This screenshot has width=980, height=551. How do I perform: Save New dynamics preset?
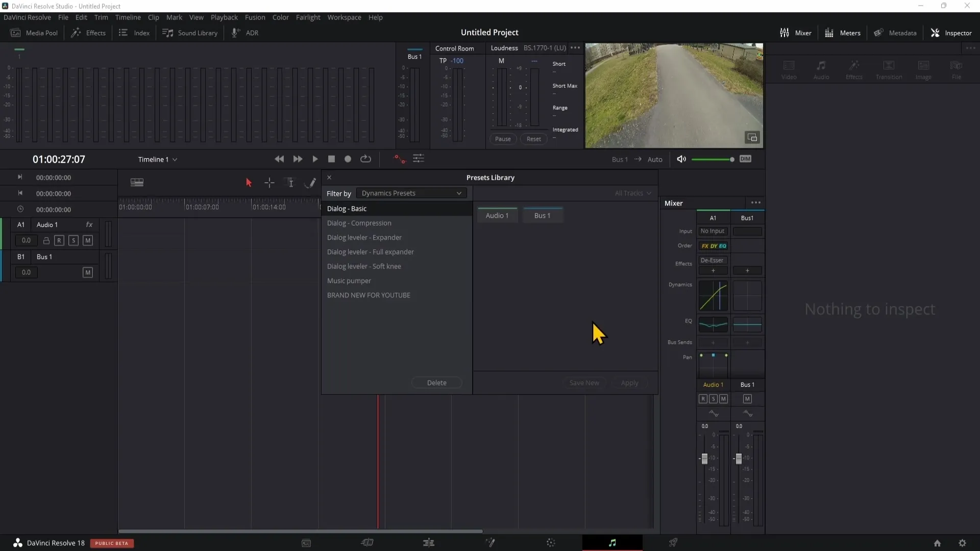tap(584, 382)
